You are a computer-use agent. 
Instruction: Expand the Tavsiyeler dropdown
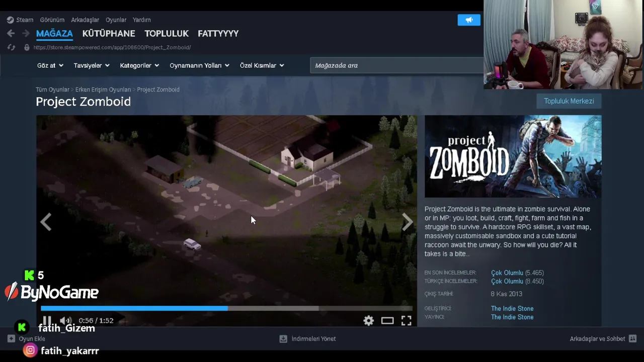tap(92, 65)
